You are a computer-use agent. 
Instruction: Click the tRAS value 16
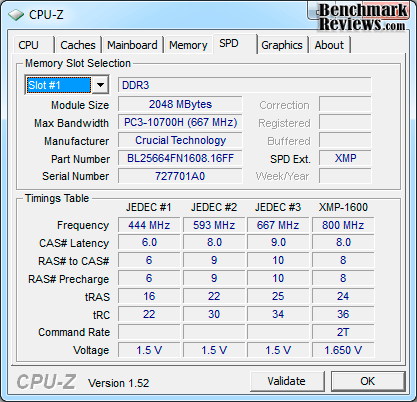point(149,296)
